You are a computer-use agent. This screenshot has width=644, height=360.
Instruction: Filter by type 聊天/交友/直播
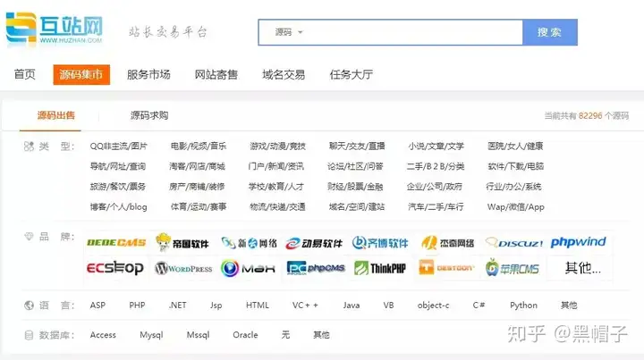click(357, 146)
